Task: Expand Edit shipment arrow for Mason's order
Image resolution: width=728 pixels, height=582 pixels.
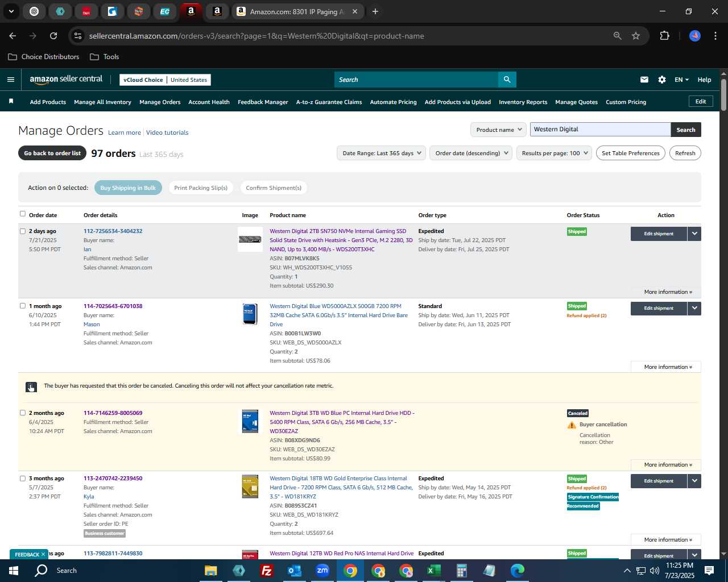Action: coord(694,308)
